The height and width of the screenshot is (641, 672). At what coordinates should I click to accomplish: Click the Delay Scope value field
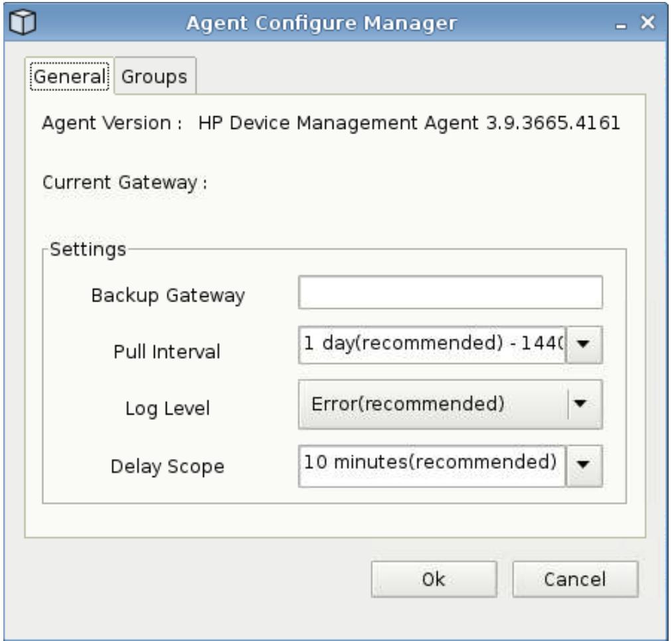(432, 465)
